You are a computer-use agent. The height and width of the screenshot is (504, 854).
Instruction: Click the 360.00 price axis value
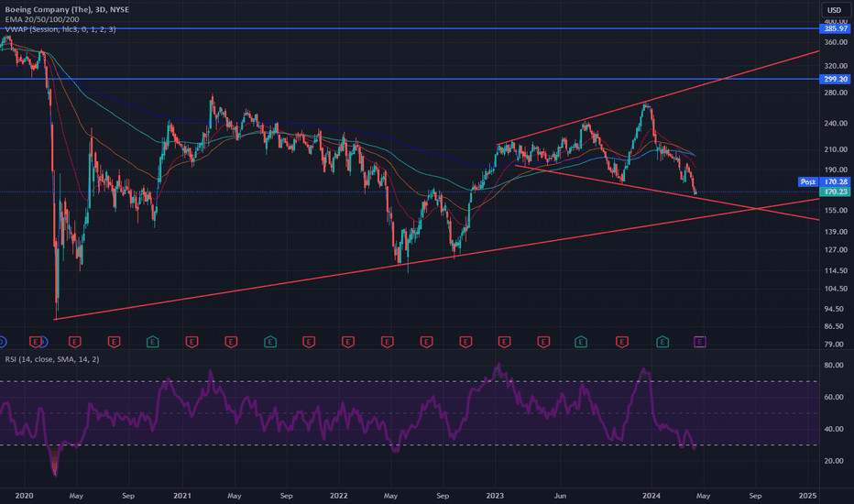click(x=836, y=42)
